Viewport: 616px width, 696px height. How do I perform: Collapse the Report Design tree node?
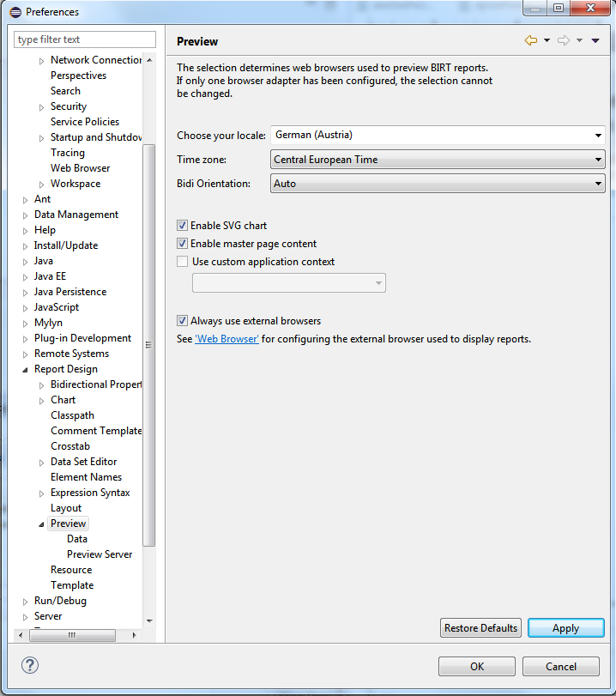tap(26, 369)
